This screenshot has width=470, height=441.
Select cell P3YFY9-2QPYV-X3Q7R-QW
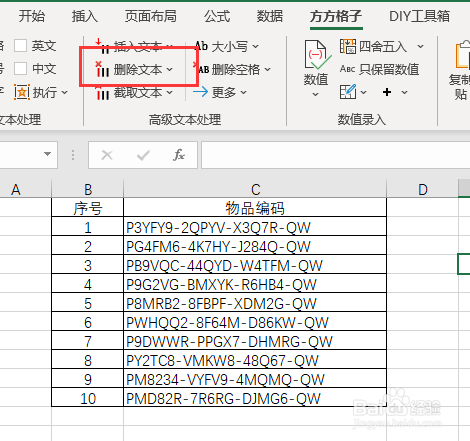tap(255, 227)
